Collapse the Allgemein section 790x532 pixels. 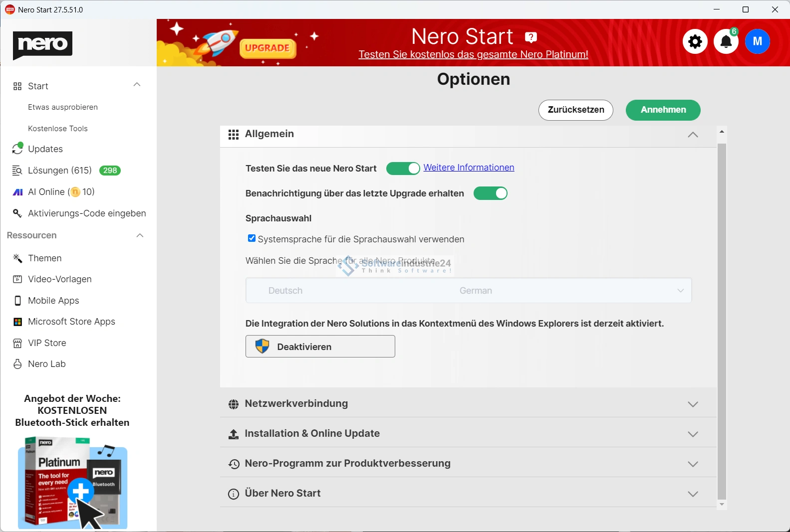click(692, 135)
